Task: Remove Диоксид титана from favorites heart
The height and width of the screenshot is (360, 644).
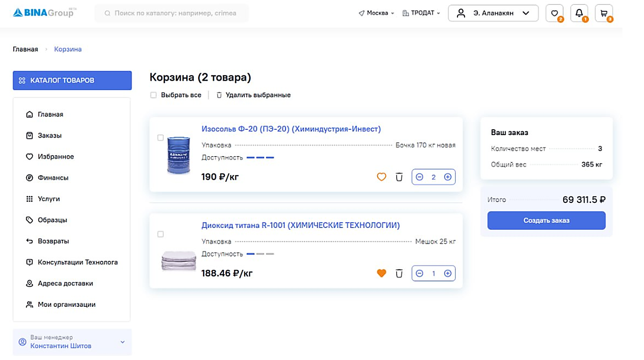Action: 381,273
